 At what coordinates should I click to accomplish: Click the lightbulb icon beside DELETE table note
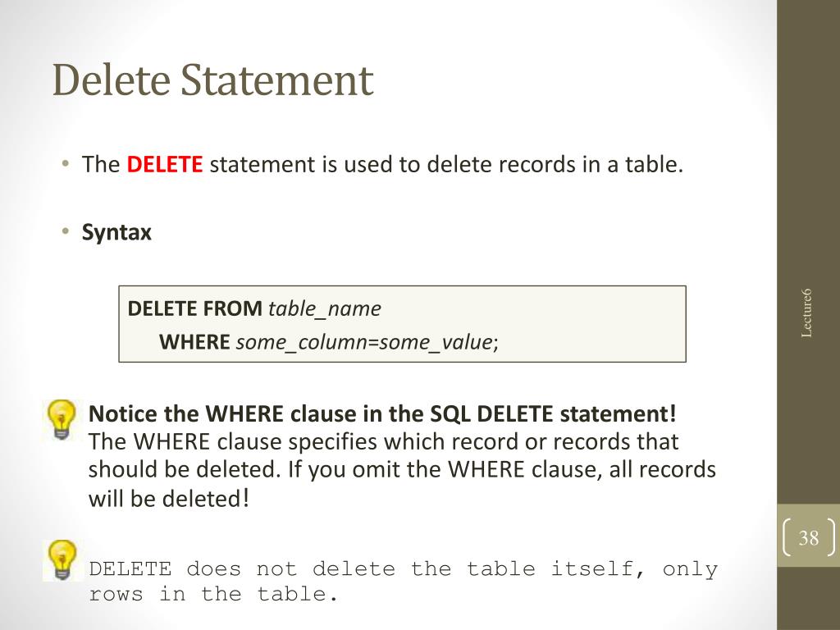pos(62,559)
